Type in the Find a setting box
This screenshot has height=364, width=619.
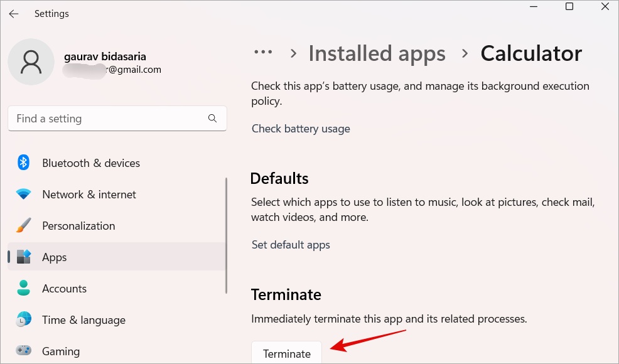pyautogui.click(x=107, y=119)
